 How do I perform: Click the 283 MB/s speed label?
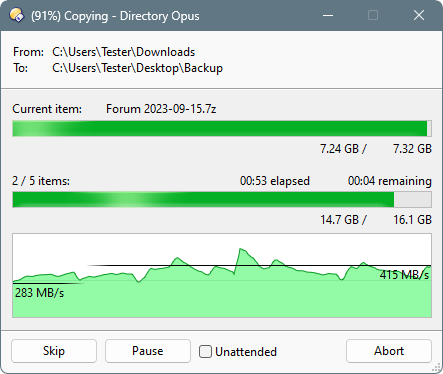point(39,293)
